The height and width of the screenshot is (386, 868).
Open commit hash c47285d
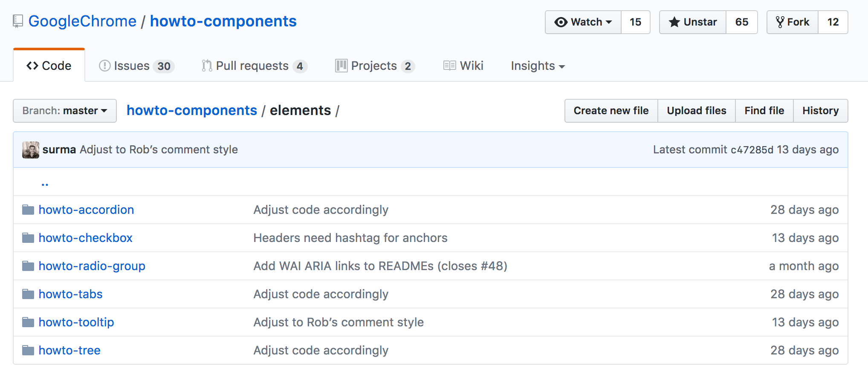click(752, 150)
